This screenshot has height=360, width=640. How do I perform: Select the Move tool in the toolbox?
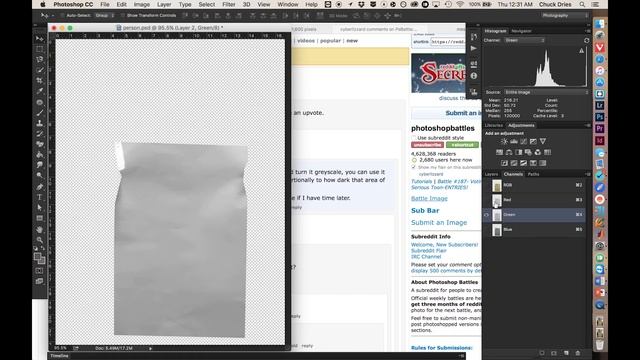point(40,39)
